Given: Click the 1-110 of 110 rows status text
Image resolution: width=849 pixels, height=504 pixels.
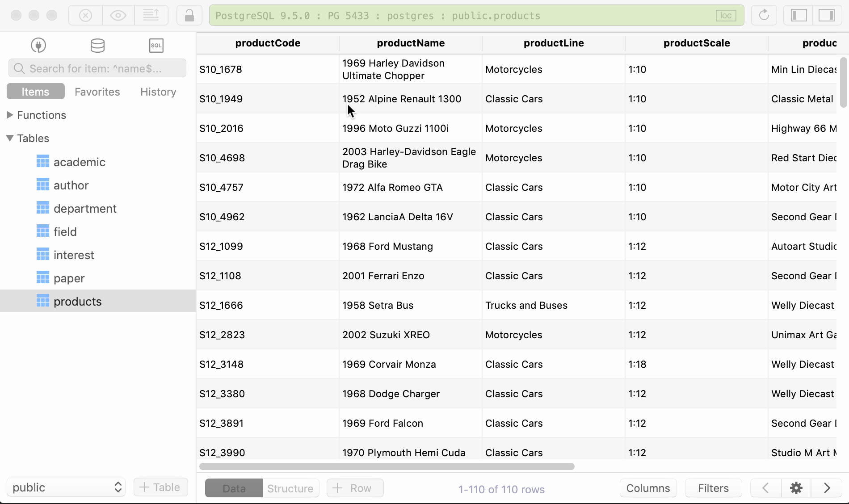Looking at the screenshot, I should tap(501, 489).
